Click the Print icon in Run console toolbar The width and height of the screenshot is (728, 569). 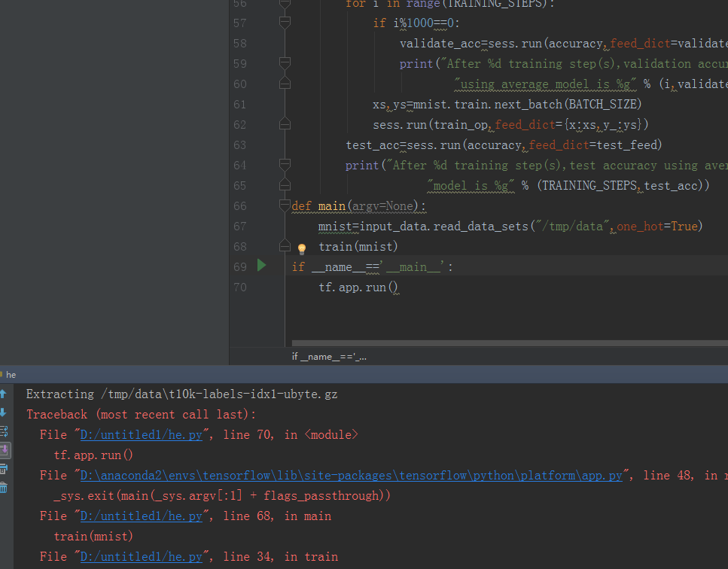click(x=4, y=469)
